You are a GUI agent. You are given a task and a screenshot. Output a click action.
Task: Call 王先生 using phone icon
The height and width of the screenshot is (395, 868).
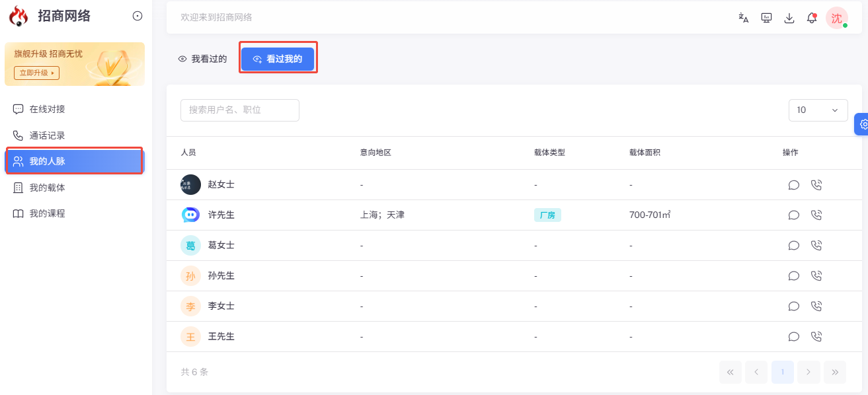pos(816,337)
